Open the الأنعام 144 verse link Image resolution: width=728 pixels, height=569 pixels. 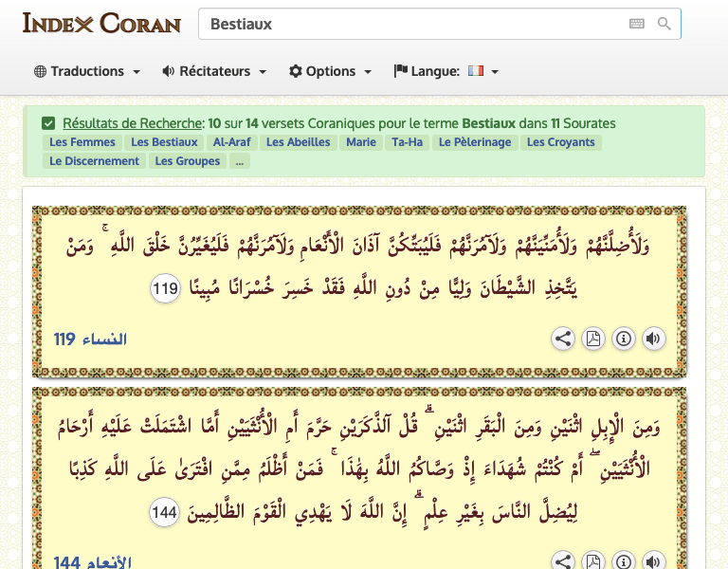92,562
